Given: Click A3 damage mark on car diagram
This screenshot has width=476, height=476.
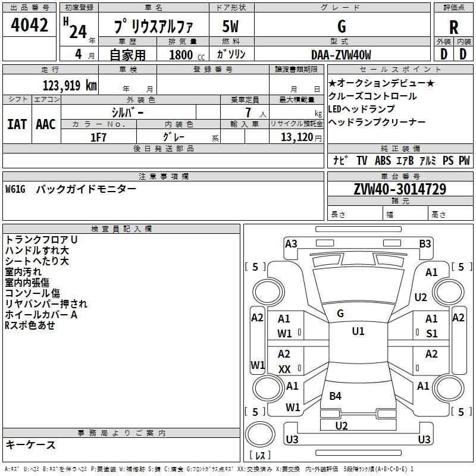Looking at the screenshot, I should coord(291,244).
